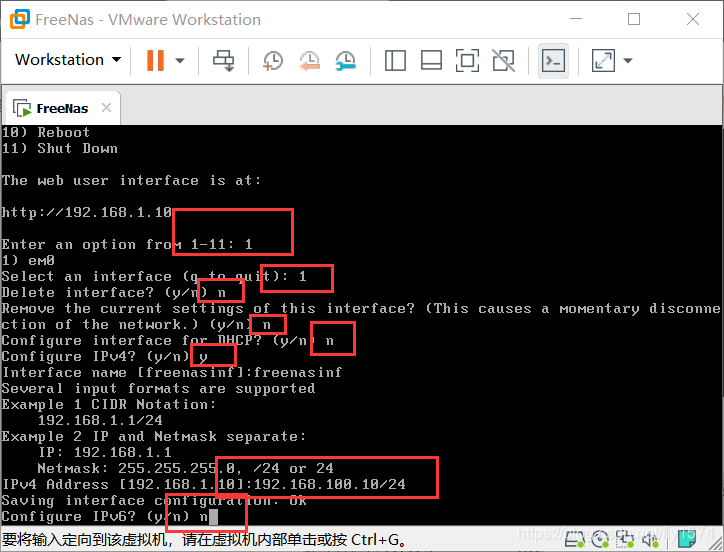This screenshot has width=724, height=552.
Task: Open the snapshot manager
Action: coord(345,61)
